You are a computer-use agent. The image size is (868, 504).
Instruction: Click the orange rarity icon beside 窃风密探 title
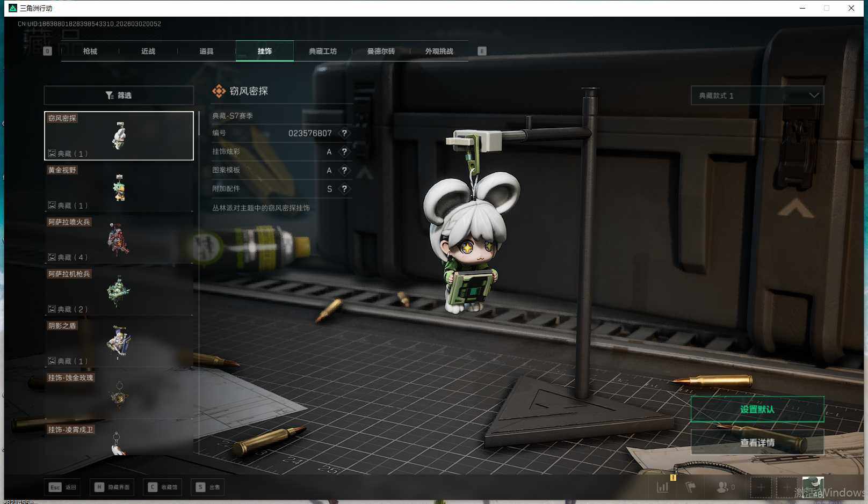(219, 91)
